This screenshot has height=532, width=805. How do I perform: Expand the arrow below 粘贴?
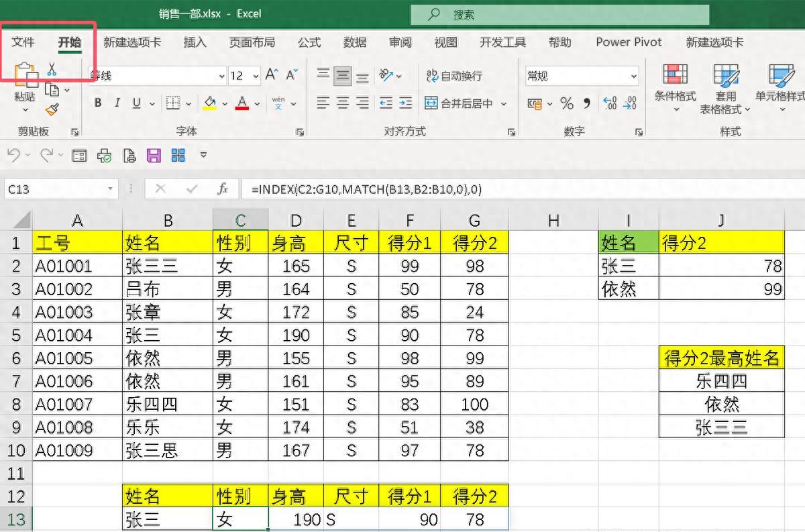point(25,110)
